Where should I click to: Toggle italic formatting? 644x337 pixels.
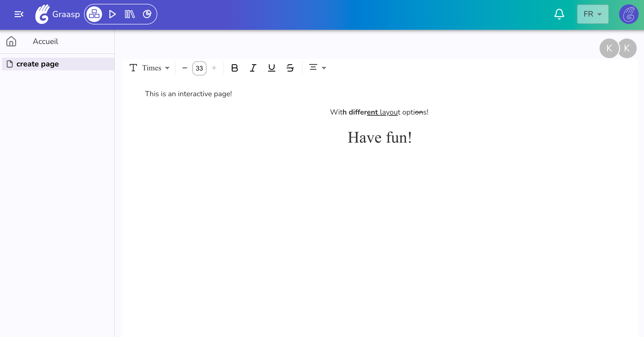point(253,68)
